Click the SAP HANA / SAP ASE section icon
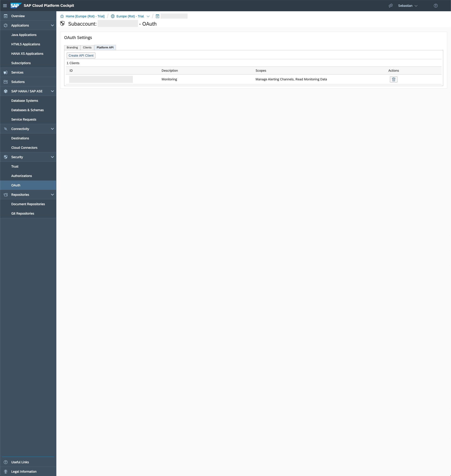The image size is (451, 476). 6,91
